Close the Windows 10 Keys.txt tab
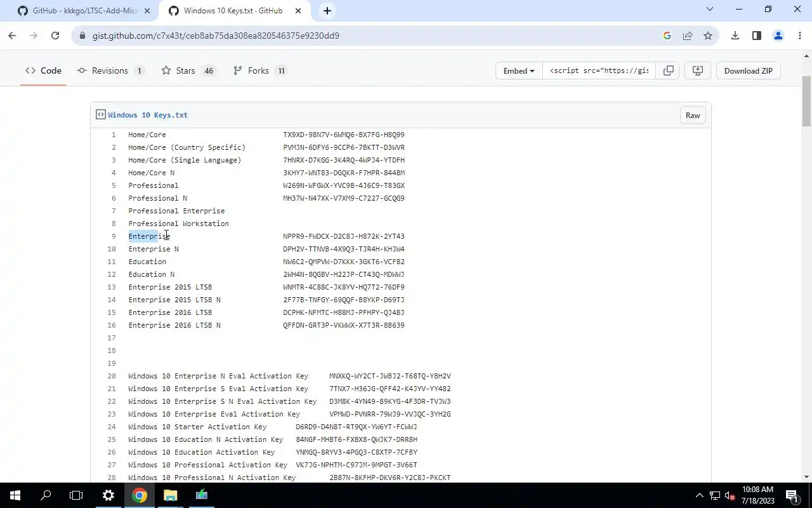 click(298, 11)
